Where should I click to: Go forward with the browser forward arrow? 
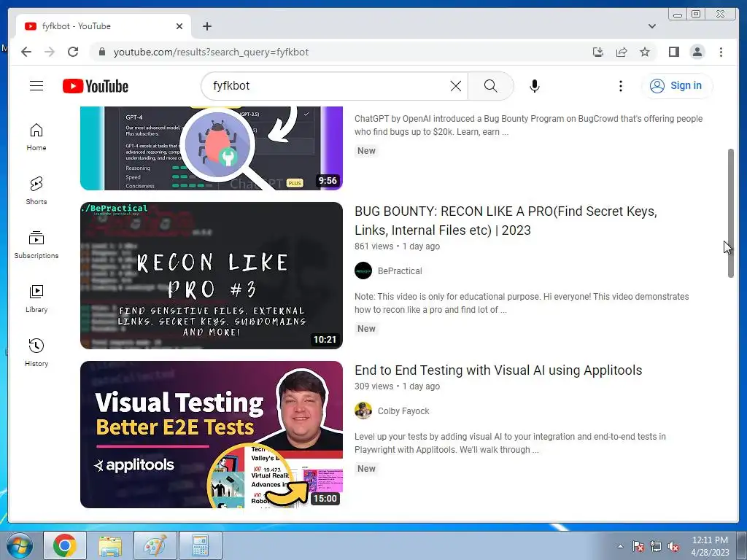coord(50,52)
